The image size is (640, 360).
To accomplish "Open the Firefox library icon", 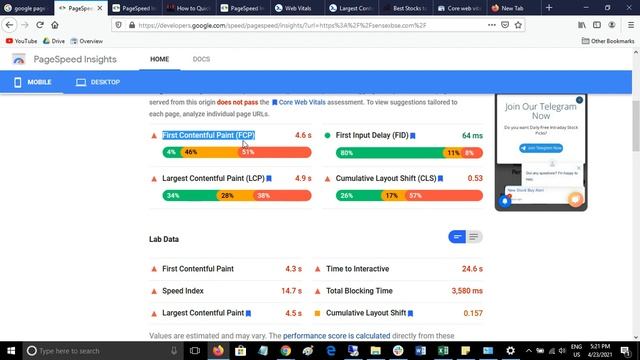I will pyautogui.click(x=582, y=25).
